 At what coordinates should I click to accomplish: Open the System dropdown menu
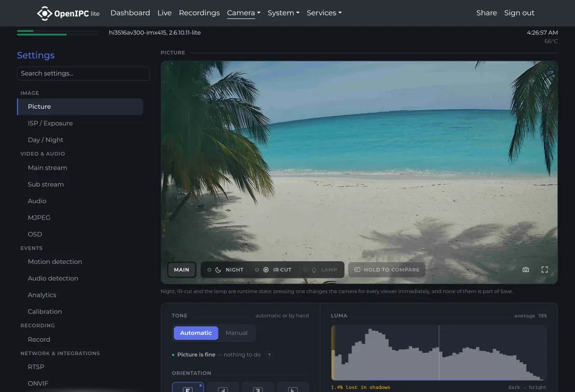(283, 13)
